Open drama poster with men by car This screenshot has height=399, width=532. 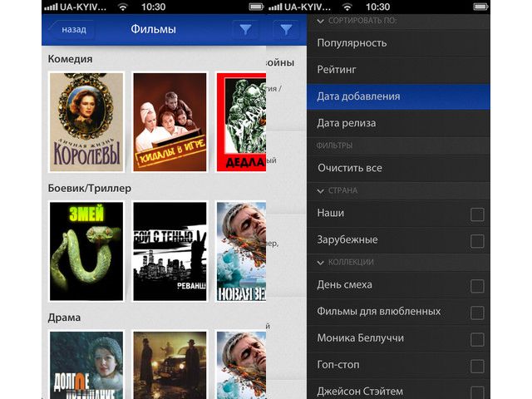click(170, 365)
